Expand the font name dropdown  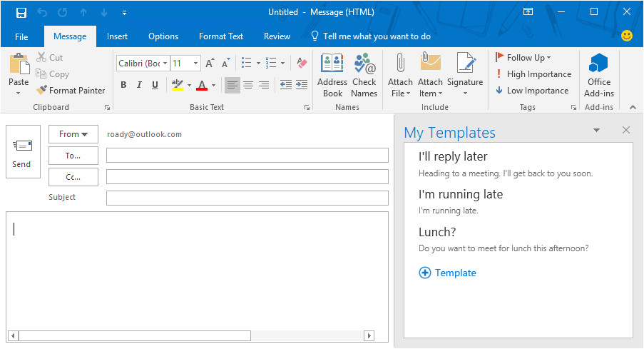coord(165,63)
